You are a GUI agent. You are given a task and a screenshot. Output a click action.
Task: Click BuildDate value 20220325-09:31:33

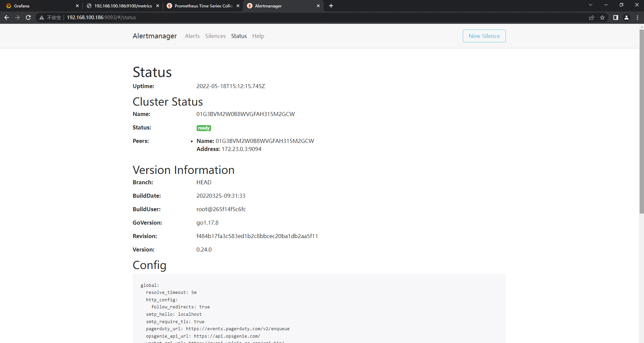pyautogui.click(x=221, y=196)
